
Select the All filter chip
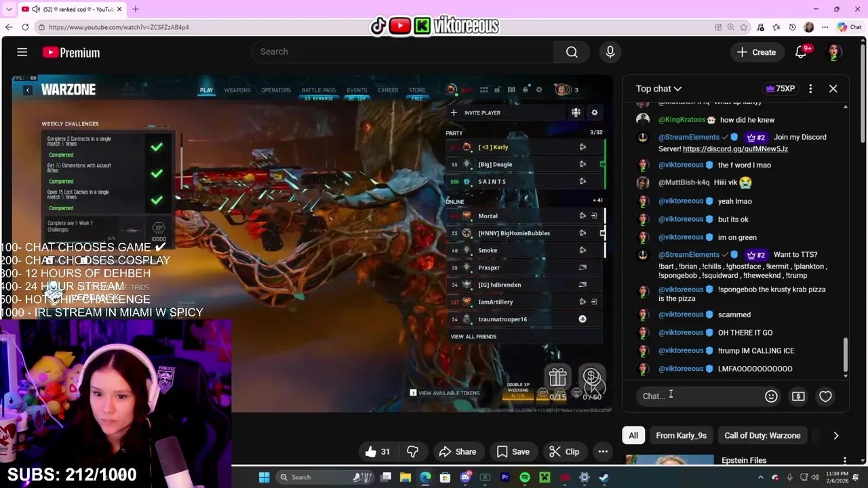pos(633,436)
